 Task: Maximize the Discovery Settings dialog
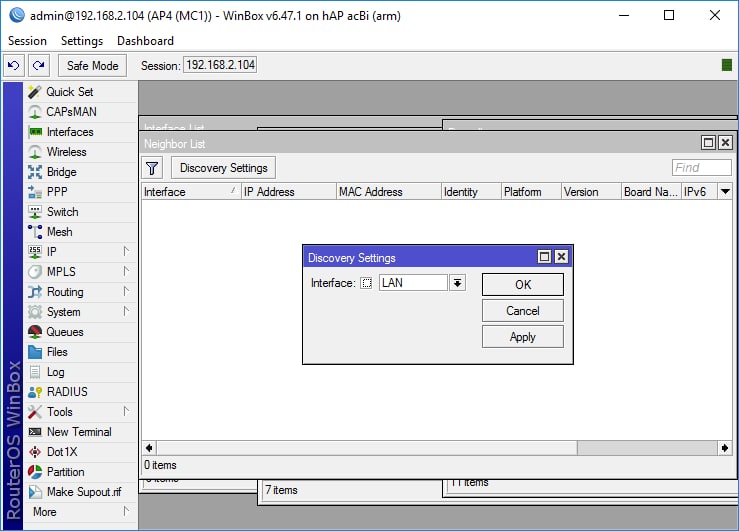(544, 257)
